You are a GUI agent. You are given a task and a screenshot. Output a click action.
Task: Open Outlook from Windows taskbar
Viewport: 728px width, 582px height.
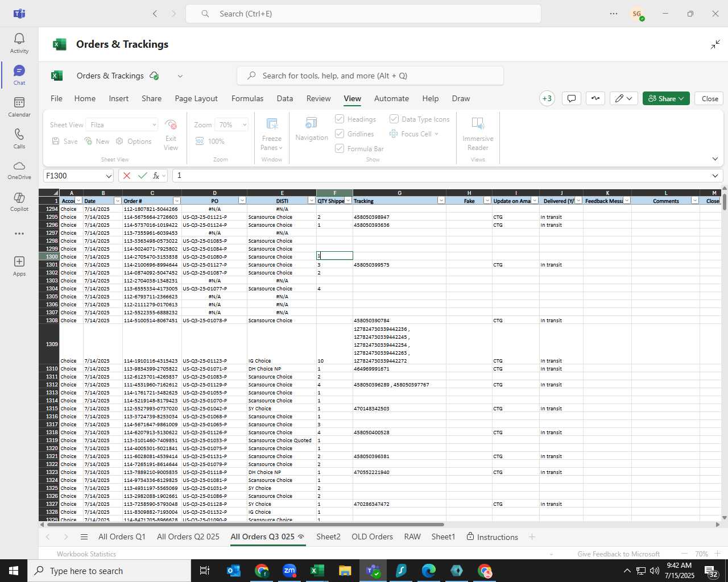(x=234, y=571)
